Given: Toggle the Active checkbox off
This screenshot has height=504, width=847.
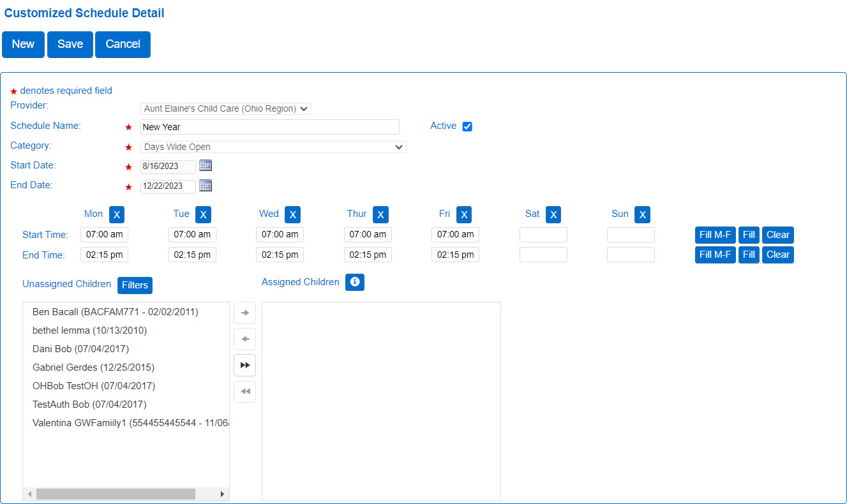Looking at the screenshot, I should 467,126.
